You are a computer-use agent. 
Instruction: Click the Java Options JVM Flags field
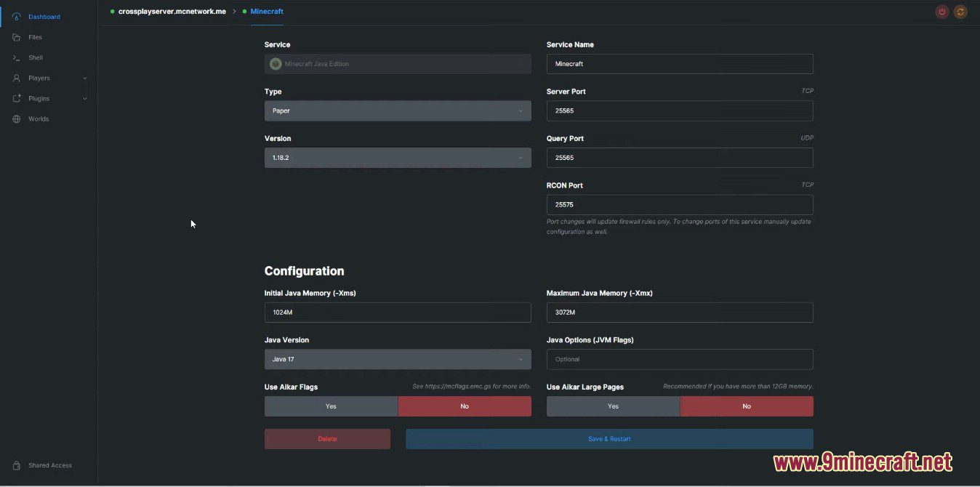(680, 359)
